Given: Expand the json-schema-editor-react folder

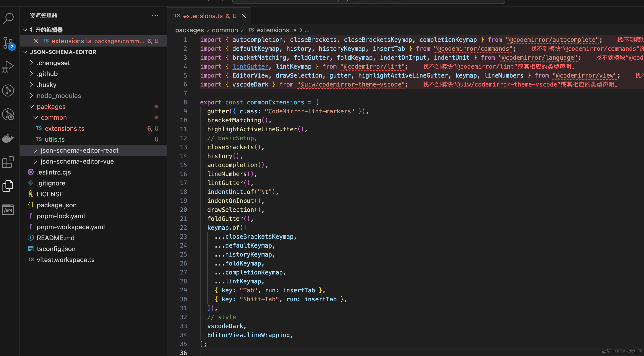Looking at the screenshot, I should [79, 150].
